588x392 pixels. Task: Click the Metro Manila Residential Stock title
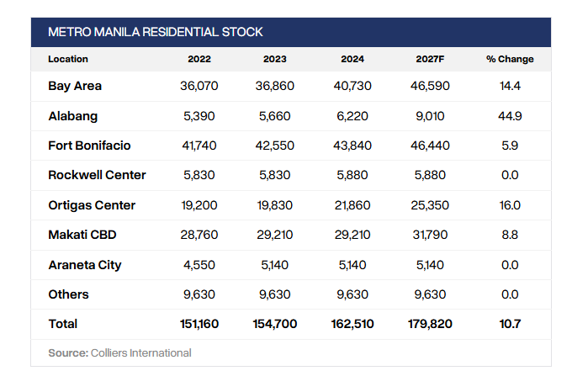(156, 32)
